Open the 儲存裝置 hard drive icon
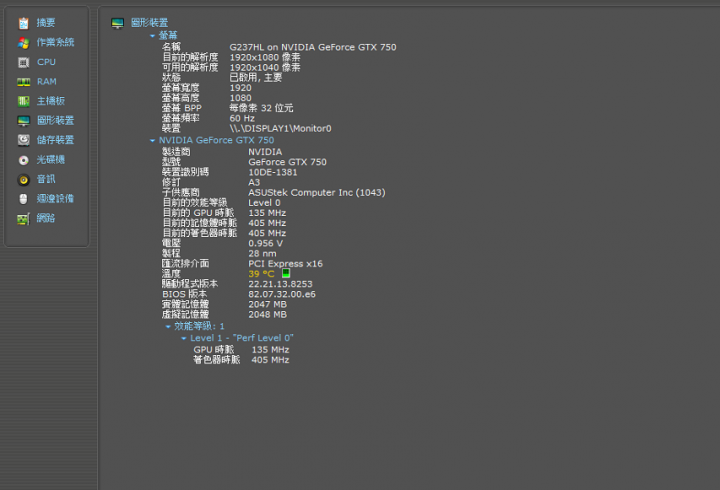 [x=23, y=140]
